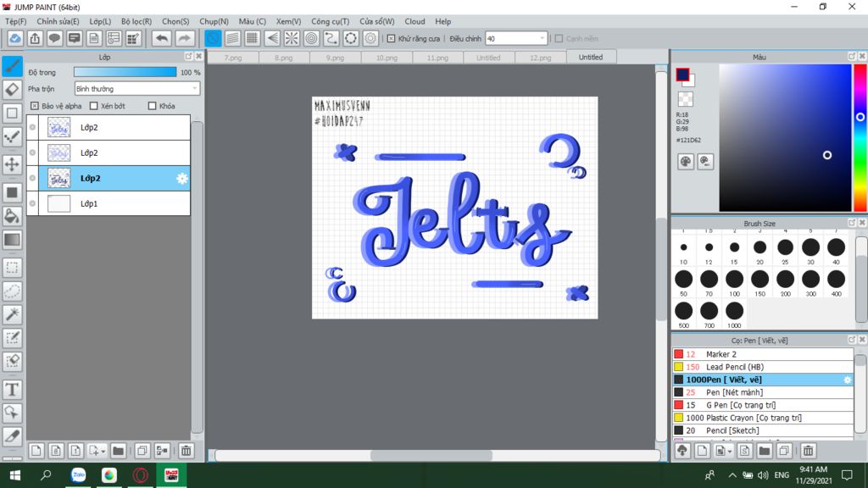The height and width of the screenshot is (488, 868).
Task: Open the Tệp(F) menu
Action: tap(16, 21)
